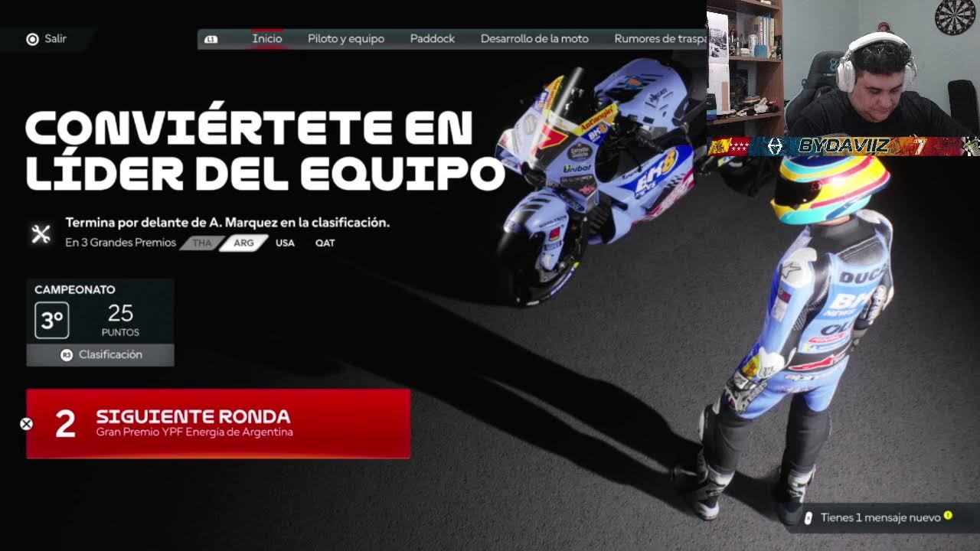This screenshot has height=551, width=980.
Task: Select Desarrollo de la moto tab
Action: [534, 38]
